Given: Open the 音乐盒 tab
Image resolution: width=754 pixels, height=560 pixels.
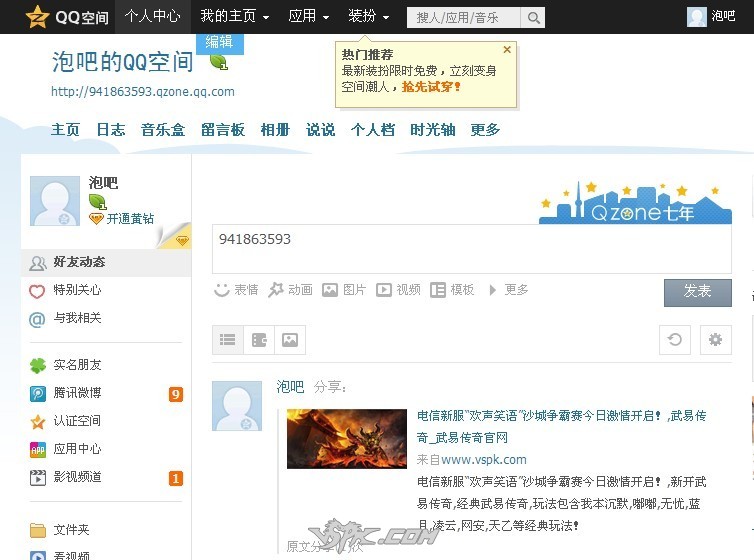Looking at the screenshot, I should (x=163, y=130).
